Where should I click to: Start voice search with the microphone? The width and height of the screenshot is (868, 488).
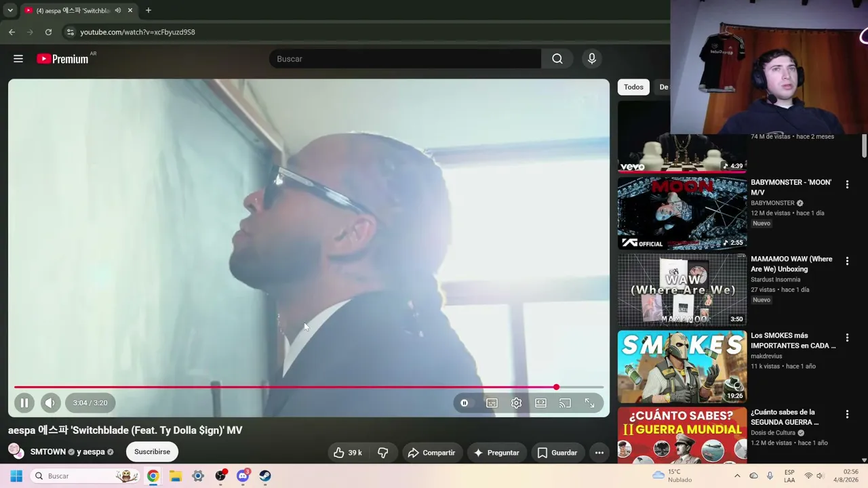click(592, 59)
